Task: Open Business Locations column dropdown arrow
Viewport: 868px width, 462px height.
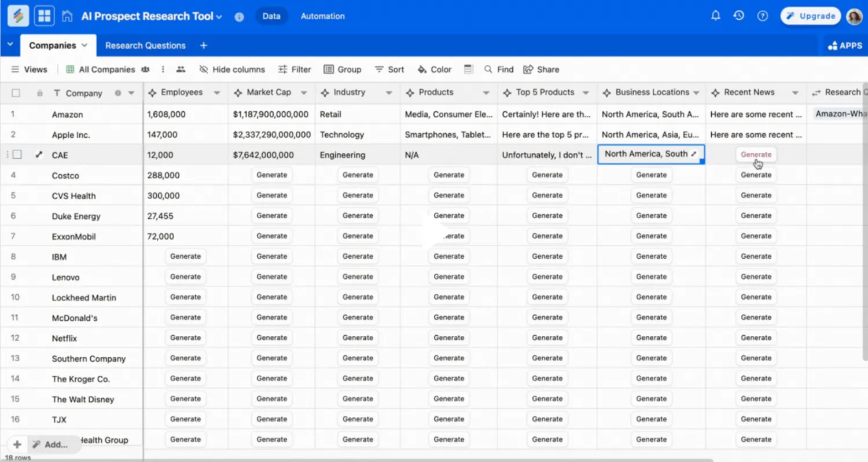Action: click(696, 93)
